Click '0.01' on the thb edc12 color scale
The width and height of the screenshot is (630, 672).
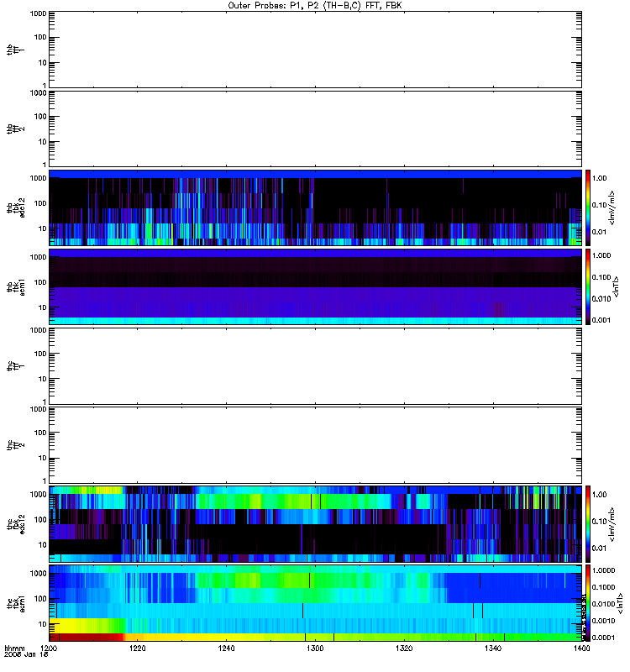tap(599, 232)
